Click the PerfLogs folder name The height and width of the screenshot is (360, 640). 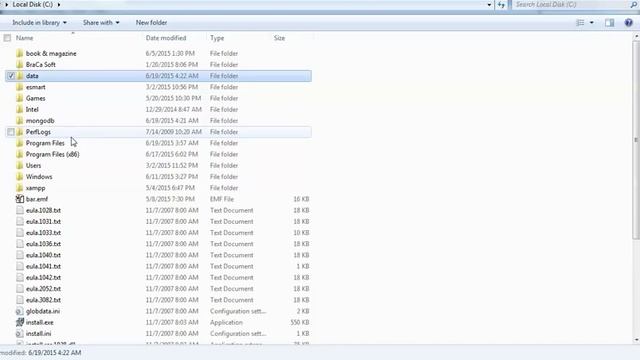38,132
